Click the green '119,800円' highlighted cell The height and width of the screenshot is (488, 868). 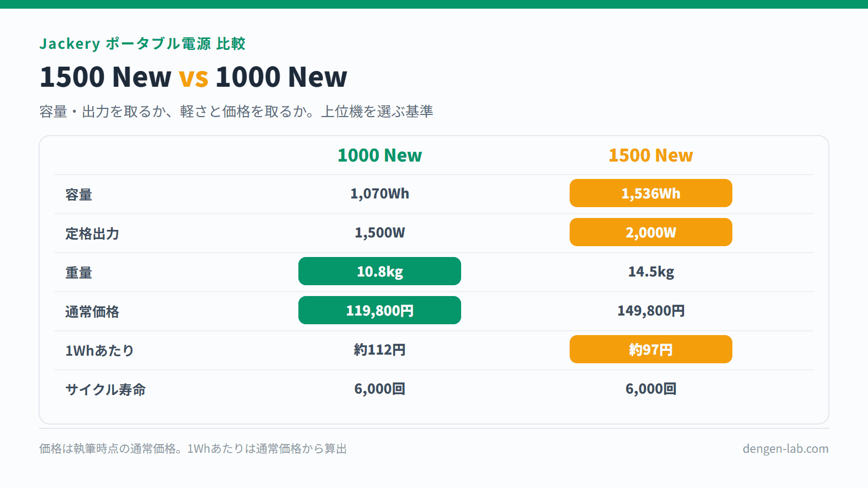click(x=380, y=310)
